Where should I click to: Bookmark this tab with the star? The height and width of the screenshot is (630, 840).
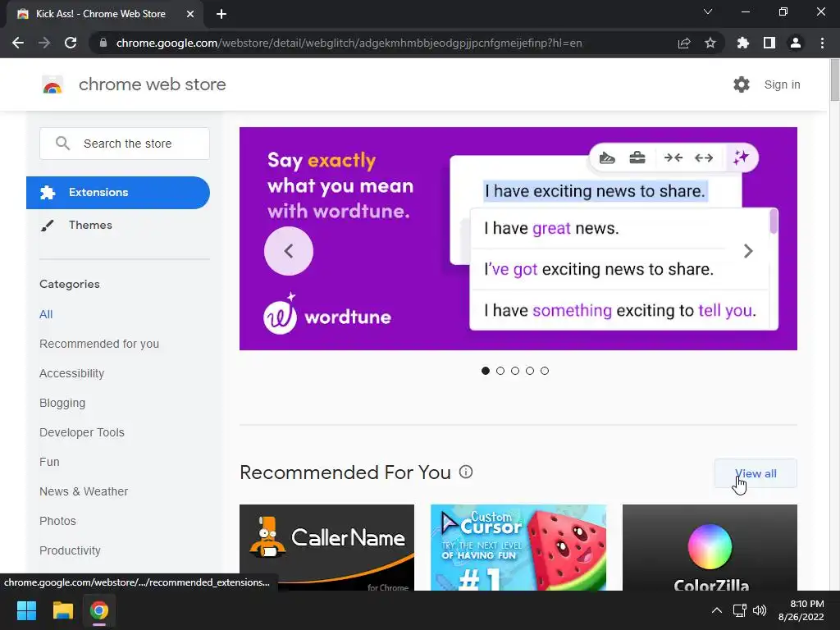click(x=710, y=43)
